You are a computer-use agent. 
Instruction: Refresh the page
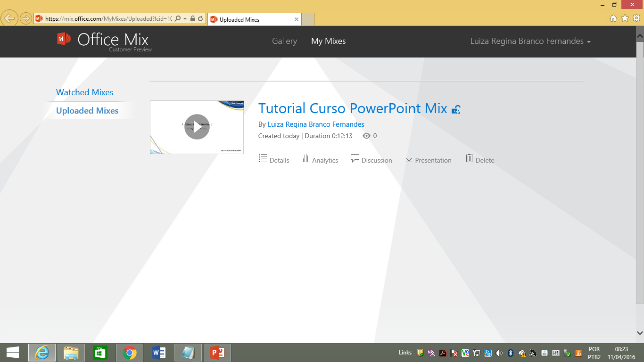point(200,19)
